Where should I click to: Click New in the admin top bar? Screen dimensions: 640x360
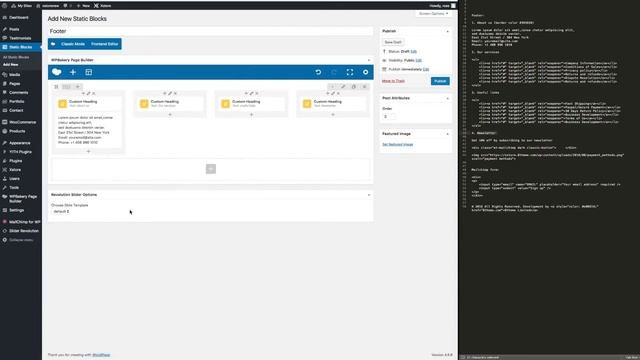click(x=83, y=6)
